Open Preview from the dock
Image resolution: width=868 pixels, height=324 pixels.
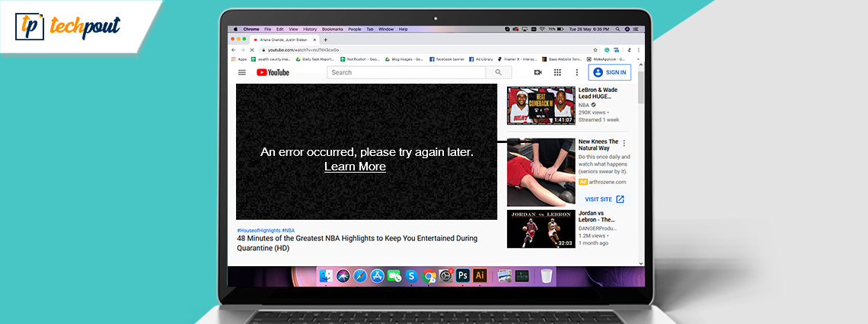pos(504,275)
